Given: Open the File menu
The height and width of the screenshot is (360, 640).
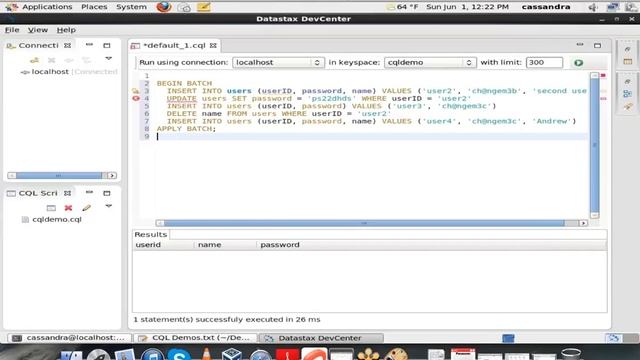Looking at the screenshot, I should [12, 30].
